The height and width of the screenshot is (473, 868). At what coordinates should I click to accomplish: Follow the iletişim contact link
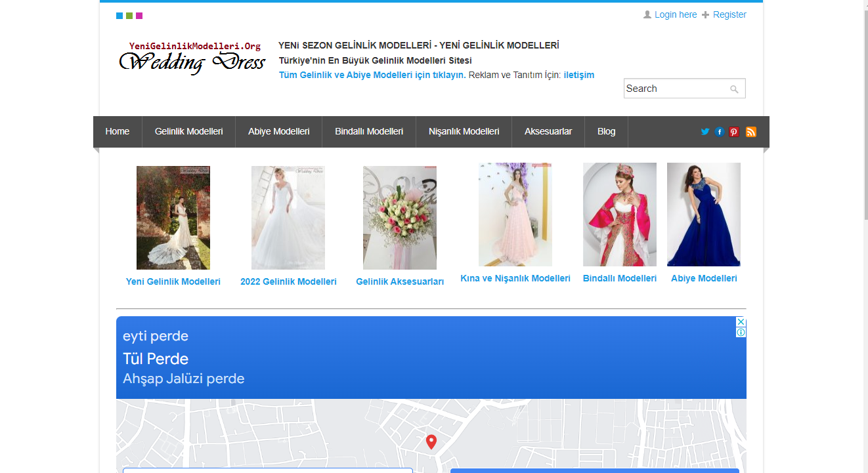click(x=578, y=75)
